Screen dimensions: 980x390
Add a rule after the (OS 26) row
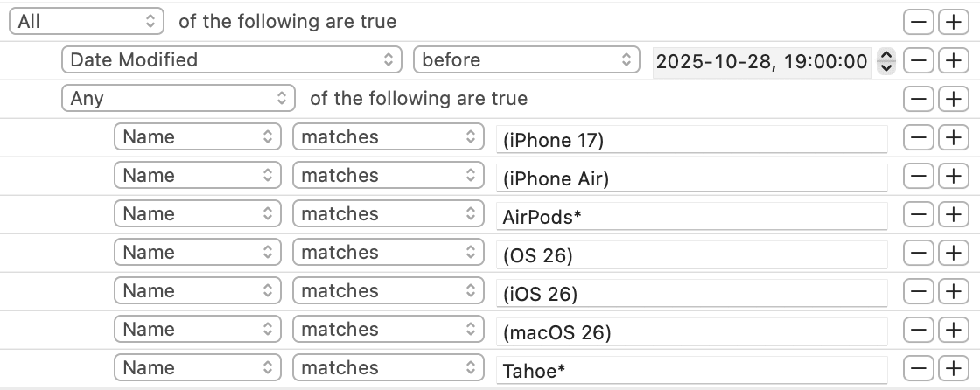[x=952, y=253]
